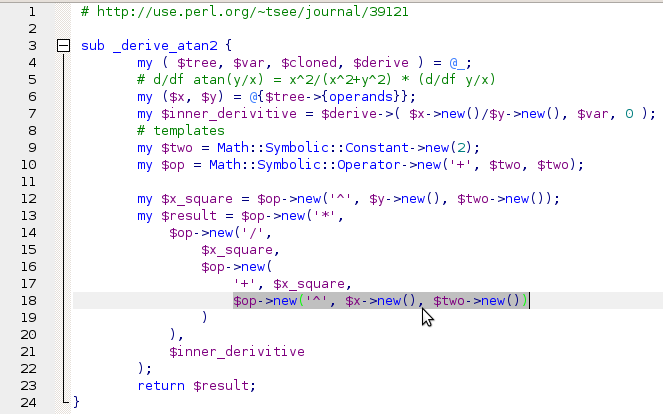Click the closing brace on line 24
Image resolution: width=663 pixels, height=414 pixels.
pyautogui.click(x=76, y=402)
